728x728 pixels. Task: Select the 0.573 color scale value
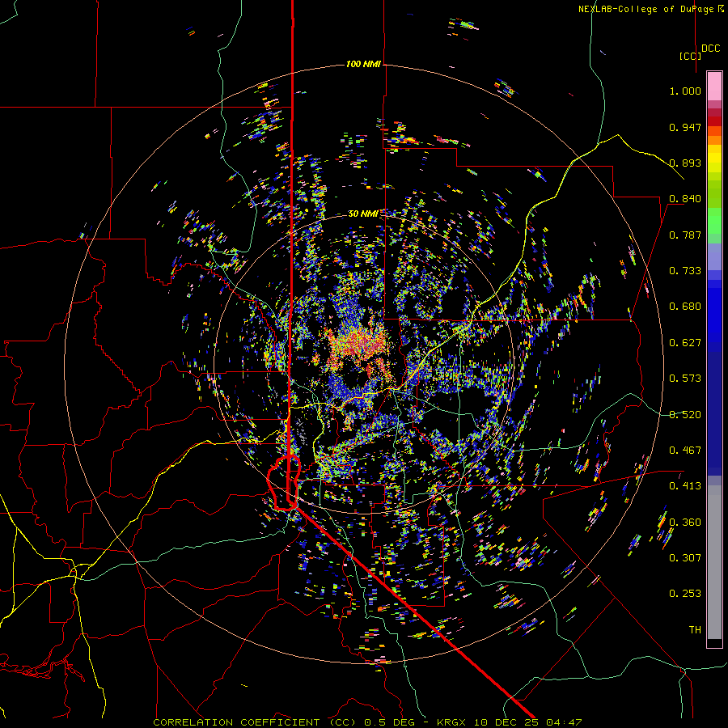coord(685,379)
